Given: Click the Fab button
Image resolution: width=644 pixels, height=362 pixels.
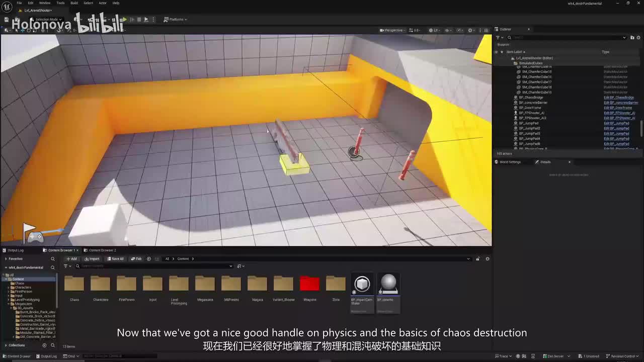Looking at the screenshot, I should coord(136,259).
